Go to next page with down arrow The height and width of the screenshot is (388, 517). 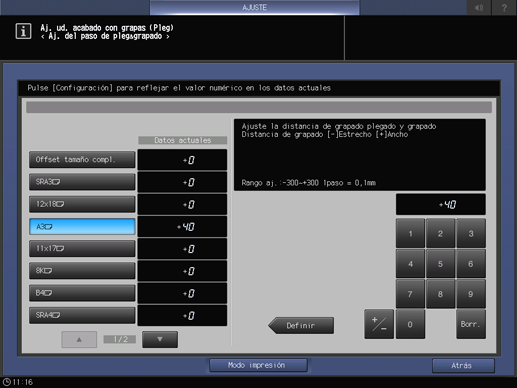point(160,339)
